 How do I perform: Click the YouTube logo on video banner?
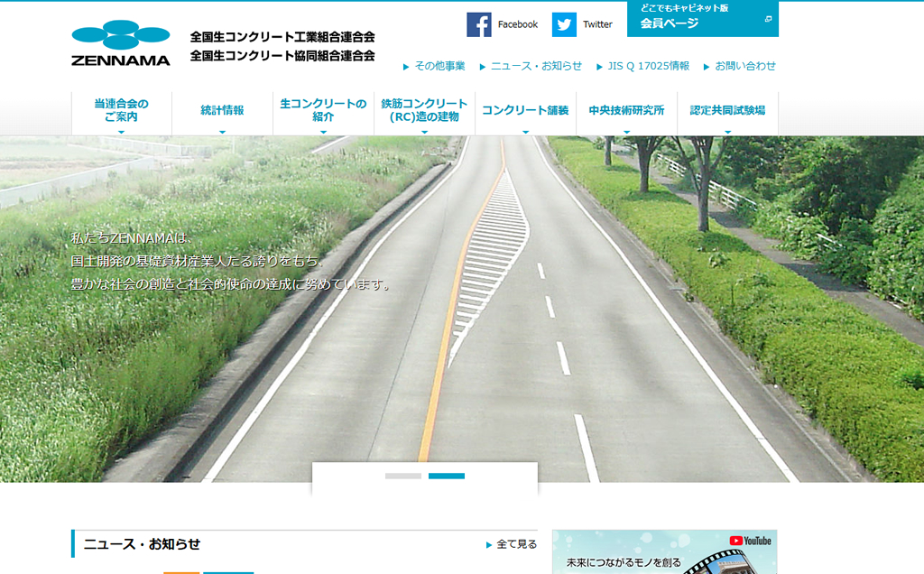[751, 541]
